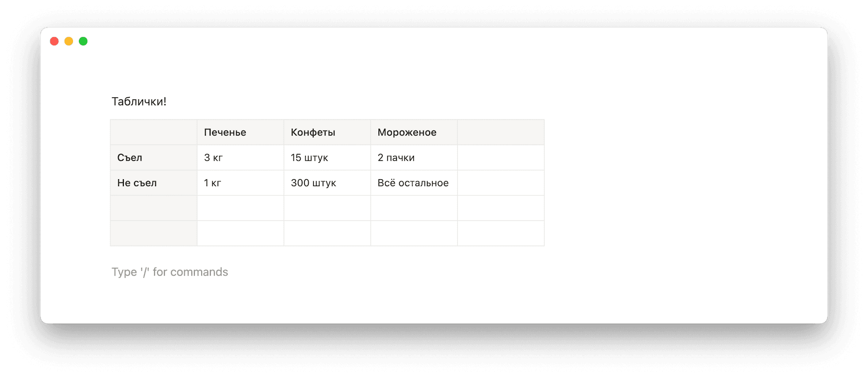868x377 pixels.
Task: Click the empty cell right of '2 пачки'
Action: (x=501, y=158)
